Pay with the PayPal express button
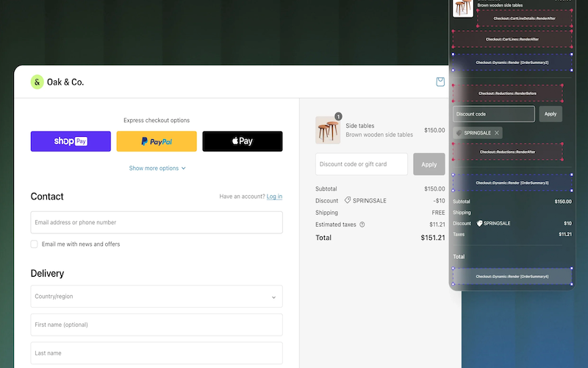 pos(157,141)
